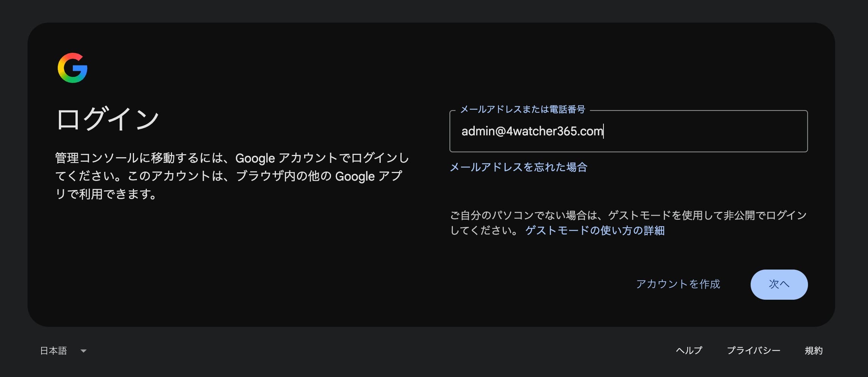
Task: Click アカウントを作成 button
Action: click(678, 284)
